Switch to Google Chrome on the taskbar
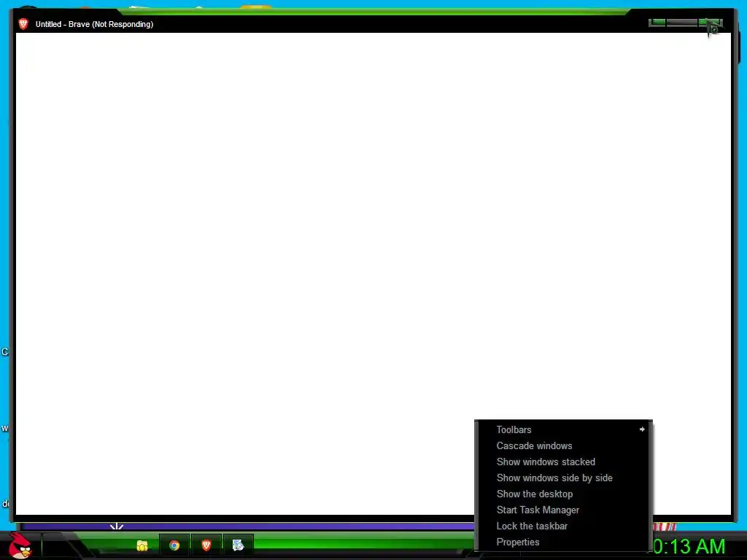The width and height of the screenshot is (747, 560). [174, 545]
